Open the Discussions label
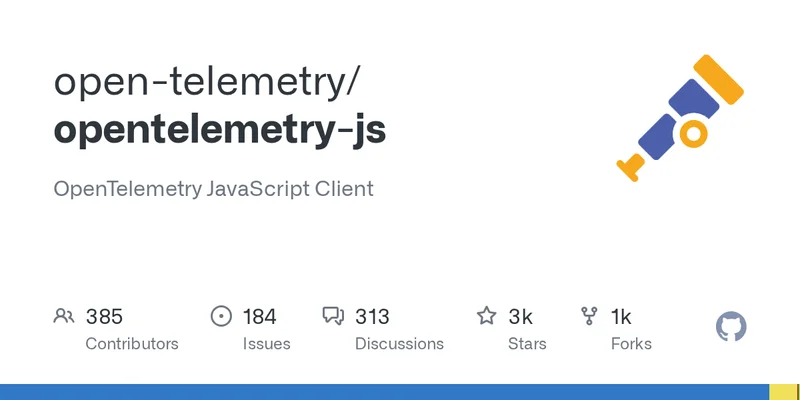The image size is (800, 400). pyautogui.click(x=399, y=343)
